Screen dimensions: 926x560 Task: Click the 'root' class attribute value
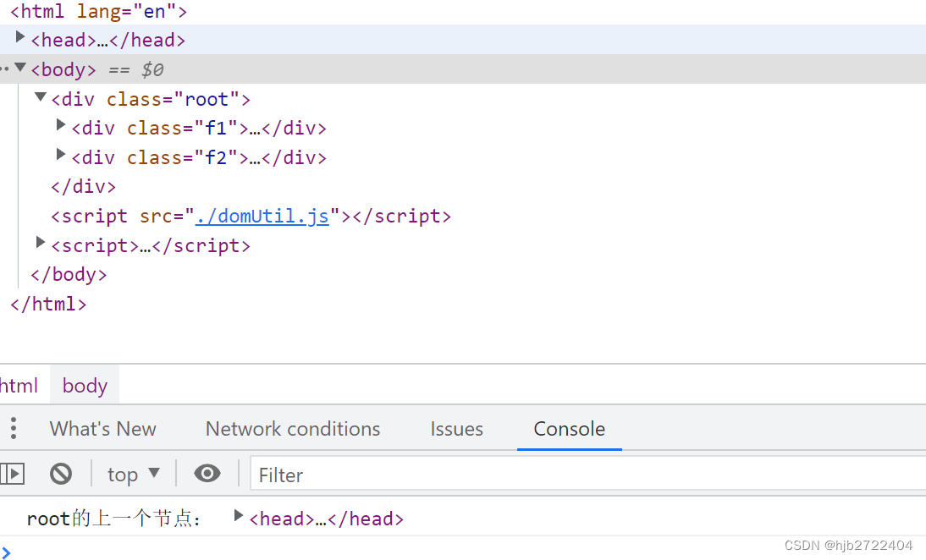[x=206, y=99]
